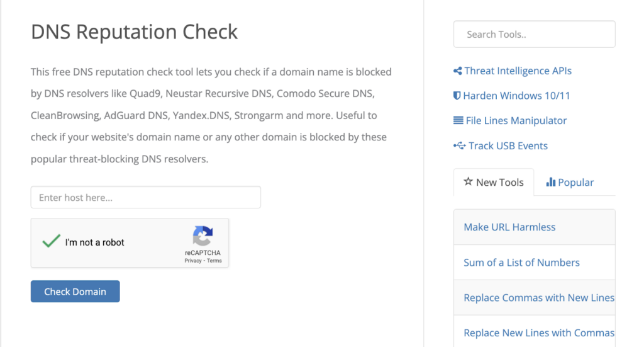Viewport: 644px width, 347px height.
Task: Click the lines icon beside File Lines Manipulator
Action: [x=458, y=120]
